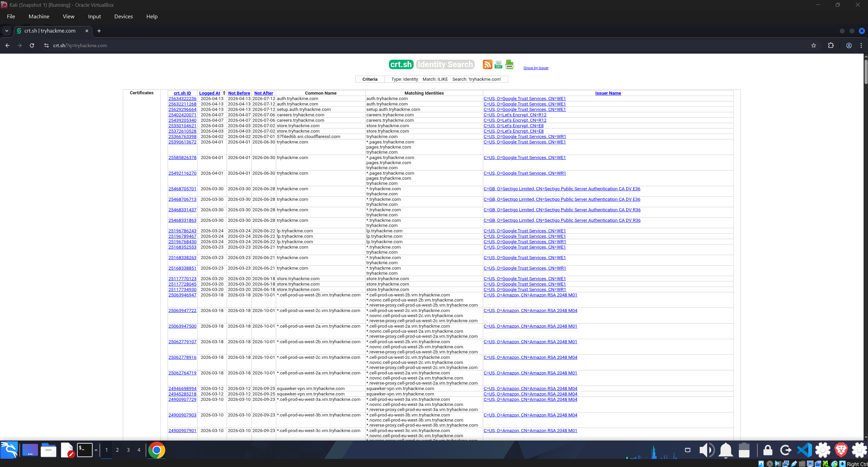Screen dimensions: 868x467
Task: Open the VirtualBox View menu
Action: (69, 16)
